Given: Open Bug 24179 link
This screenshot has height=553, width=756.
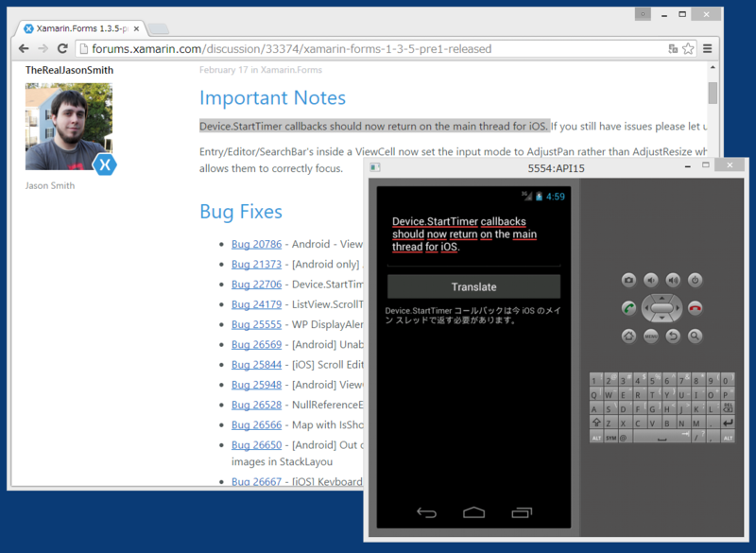Looking at the screenshot, I should click(256, 304).
